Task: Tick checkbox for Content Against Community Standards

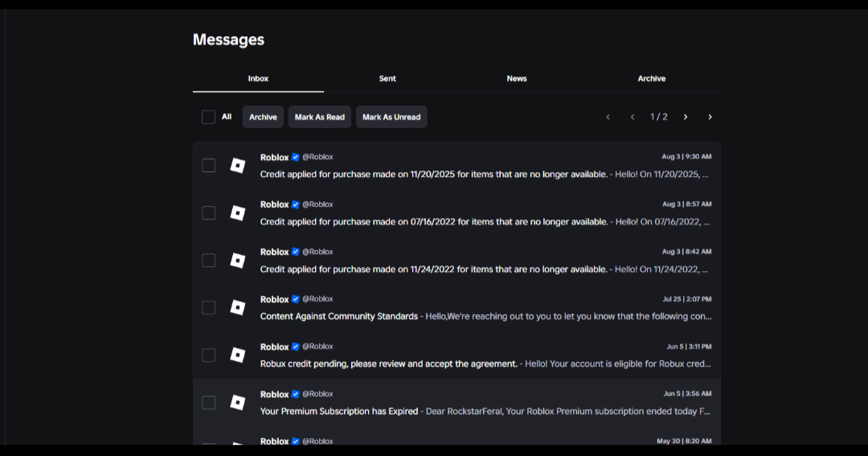Action: pyautogui.click(x=209, y=307)
